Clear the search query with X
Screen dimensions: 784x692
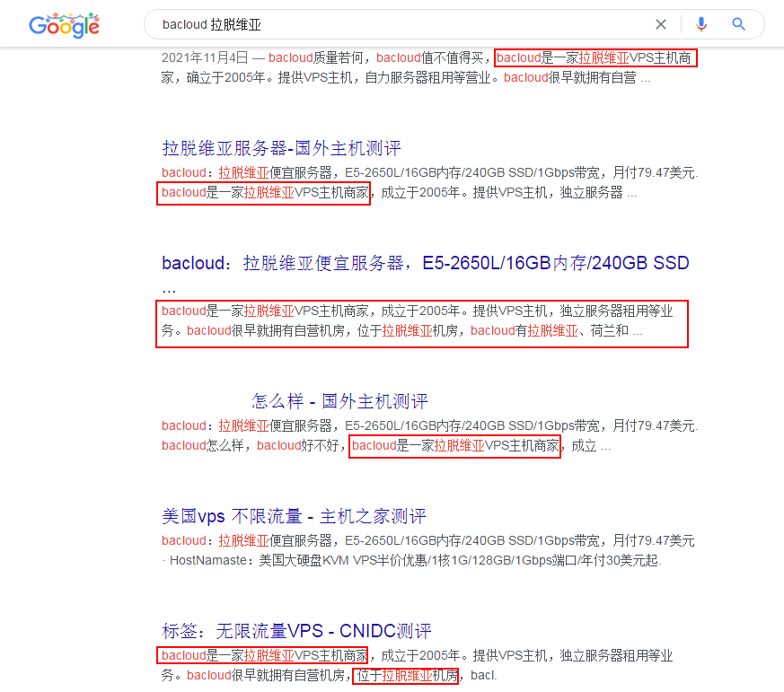[660, 24]
